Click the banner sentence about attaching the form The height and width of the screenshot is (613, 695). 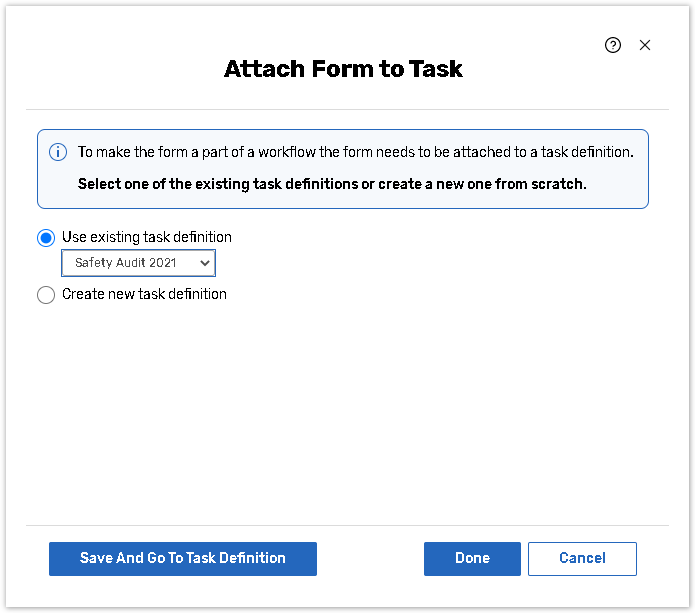point(355,152)
